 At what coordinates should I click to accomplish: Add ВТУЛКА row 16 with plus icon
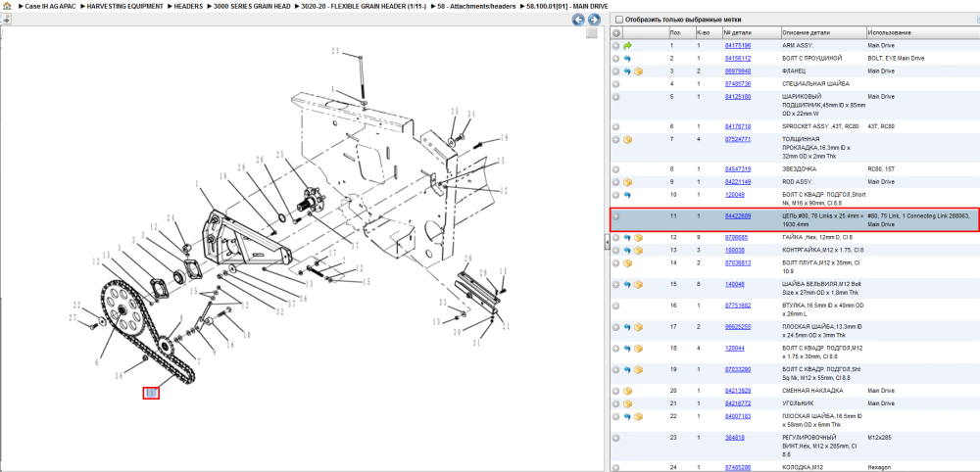tap(616, 306)
